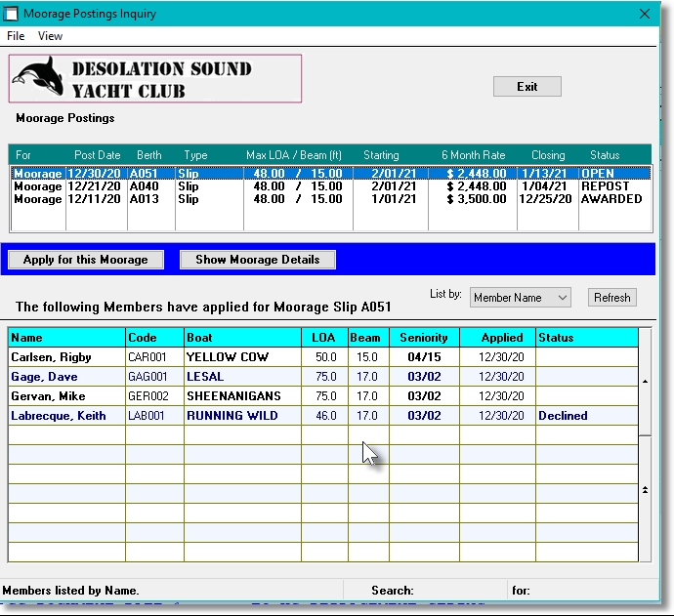Select member Labrecque, Keith
This screenshot has height=616, width=674.
(x=58, y=416)
